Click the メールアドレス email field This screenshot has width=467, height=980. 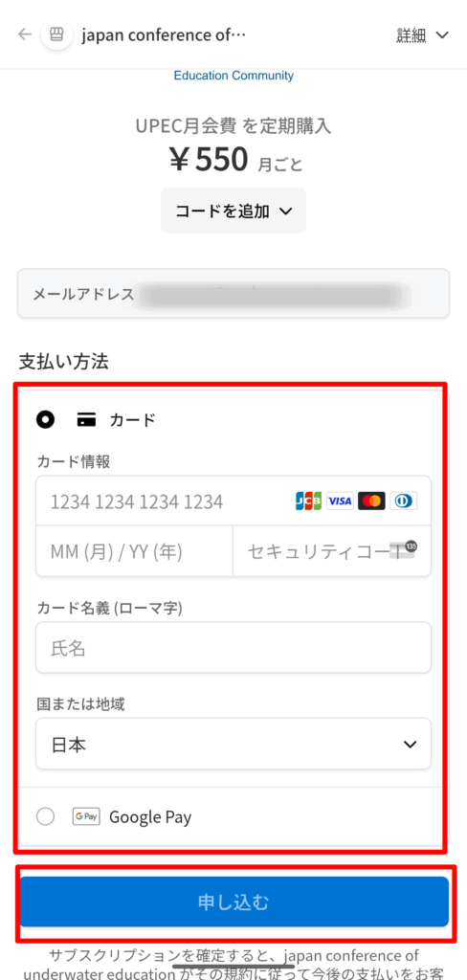pyautogui.click(x=233, y=294)
